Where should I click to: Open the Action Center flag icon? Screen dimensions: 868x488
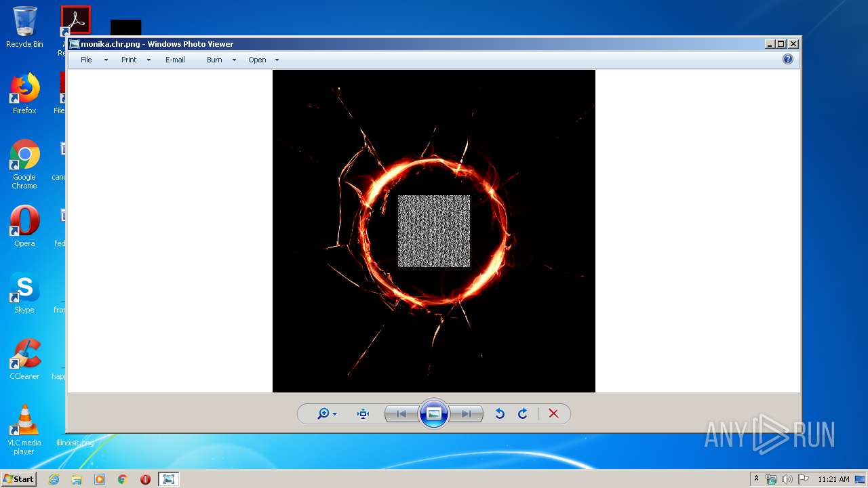click(804, 479)
